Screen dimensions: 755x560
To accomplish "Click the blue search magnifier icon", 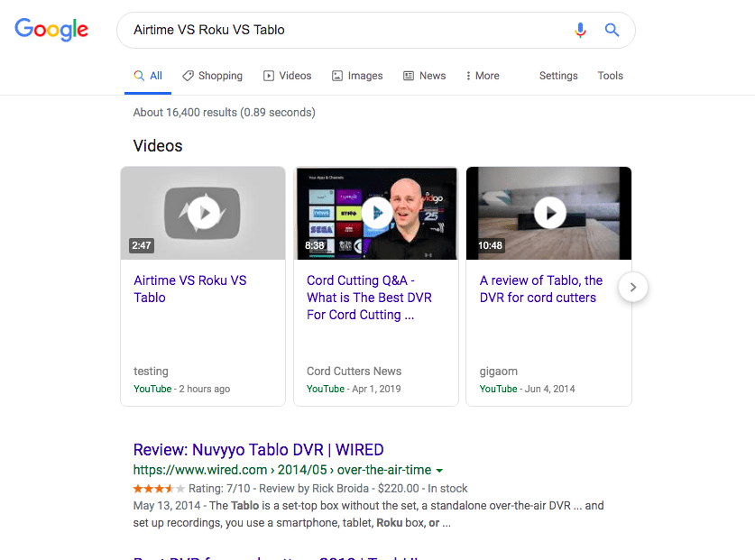I will (x=612, y=30).
